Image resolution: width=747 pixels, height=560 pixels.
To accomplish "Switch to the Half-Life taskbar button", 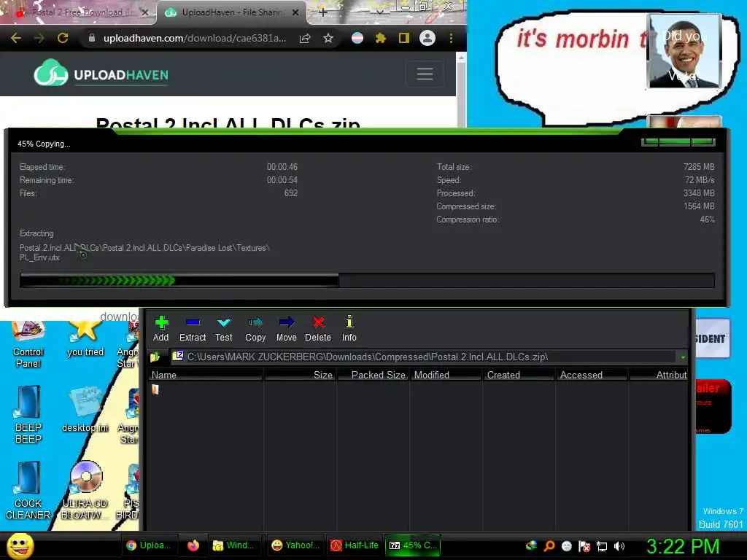I will [x=355, y=545].
